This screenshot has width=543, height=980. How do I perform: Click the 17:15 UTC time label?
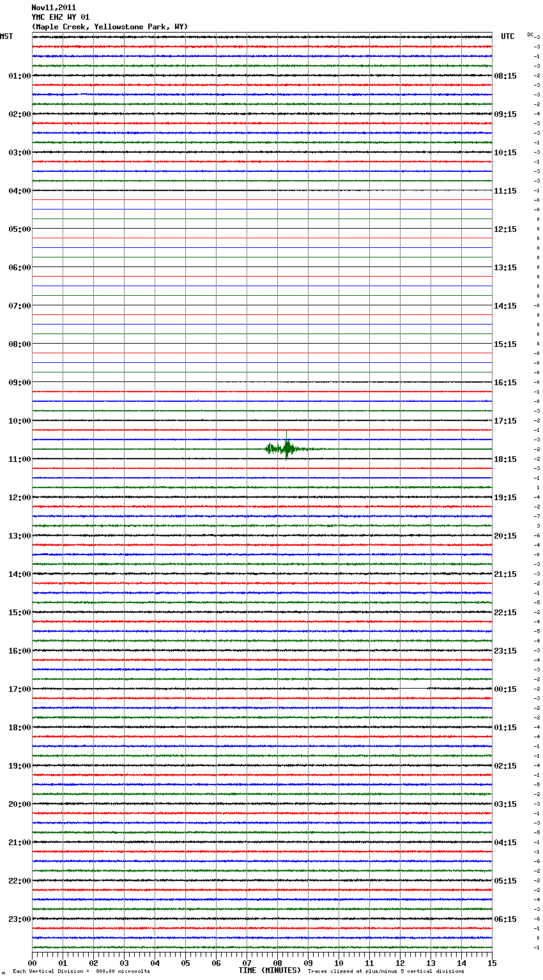pyautogui.click(x=505, y=421)
